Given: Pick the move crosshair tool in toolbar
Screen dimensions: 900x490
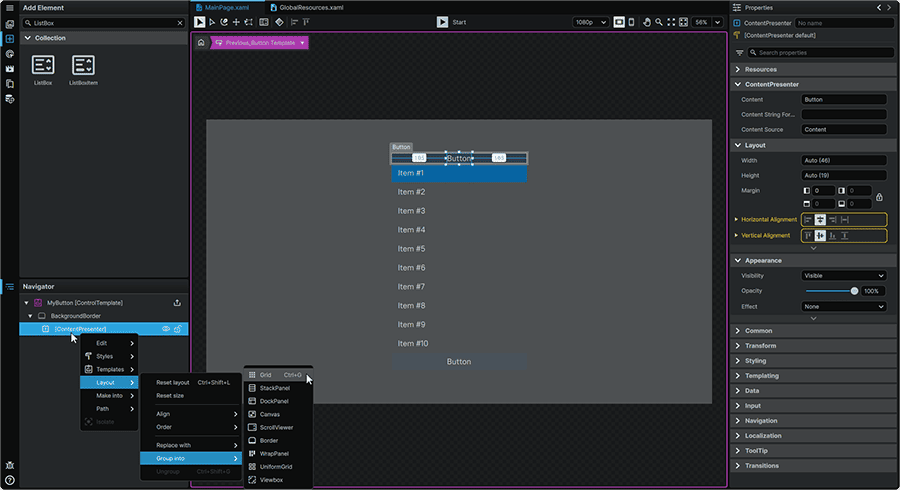Looking at the screenshot, I should (x=236, y=22).
